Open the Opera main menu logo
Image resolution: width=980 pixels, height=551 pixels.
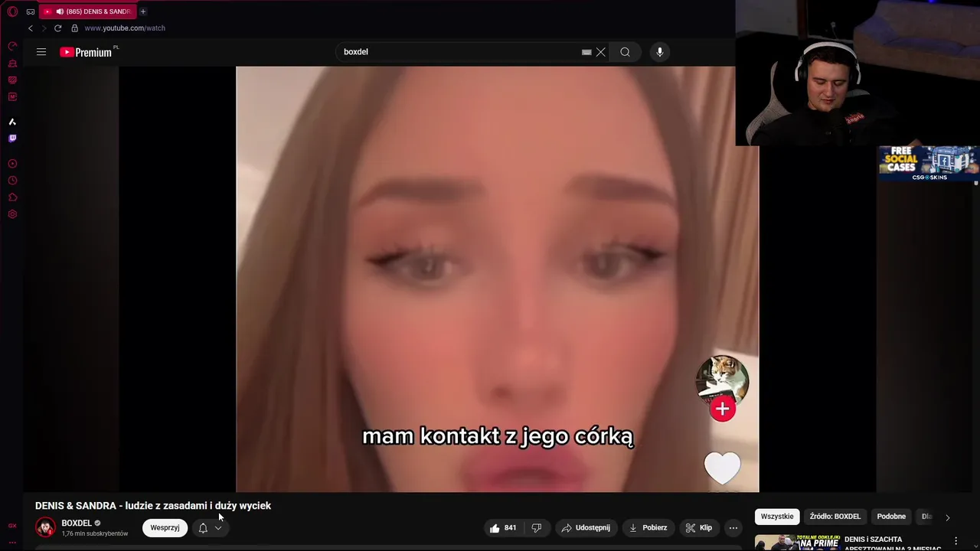click(12, 11)
